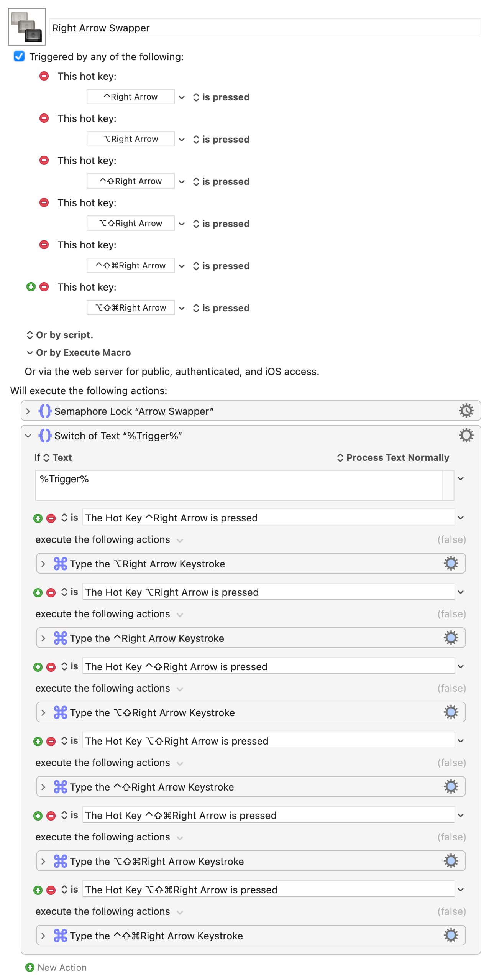Collapse the Switch of Text action

coord(28,436)
